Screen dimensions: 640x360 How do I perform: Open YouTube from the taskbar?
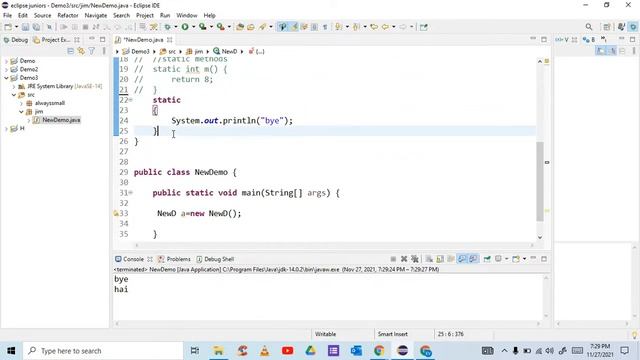[287, 351]
